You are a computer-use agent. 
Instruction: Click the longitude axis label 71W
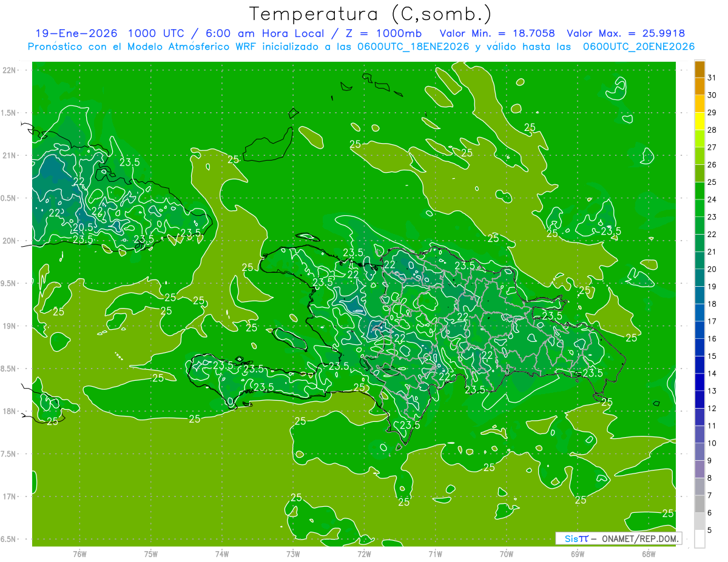(x=435, y=554)
